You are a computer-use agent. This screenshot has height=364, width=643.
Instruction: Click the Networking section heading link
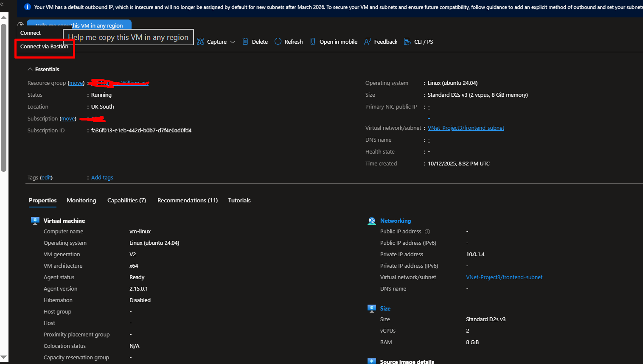pos(395,221)
